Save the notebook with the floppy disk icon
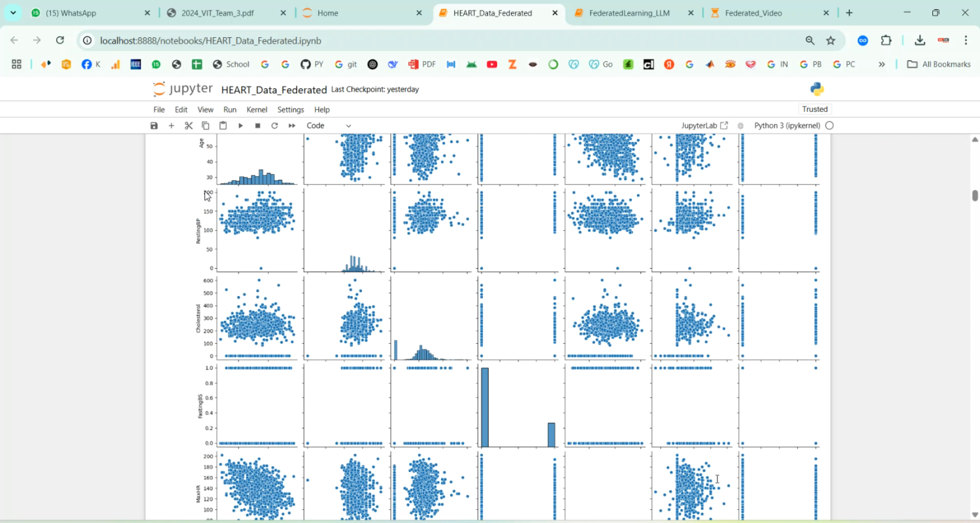This screenshot has height=523, width=980. click(154, 126)
